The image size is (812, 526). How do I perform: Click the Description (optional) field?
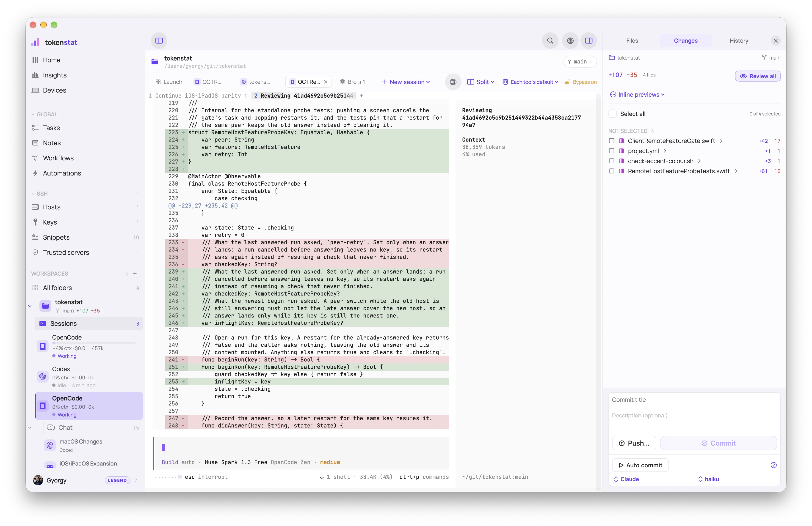[x=694, y=416]
